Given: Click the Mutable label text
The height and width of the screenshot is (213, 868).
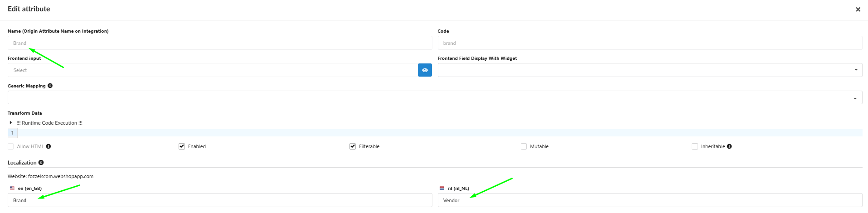Looking at the screenshot, I should (539, 146).
